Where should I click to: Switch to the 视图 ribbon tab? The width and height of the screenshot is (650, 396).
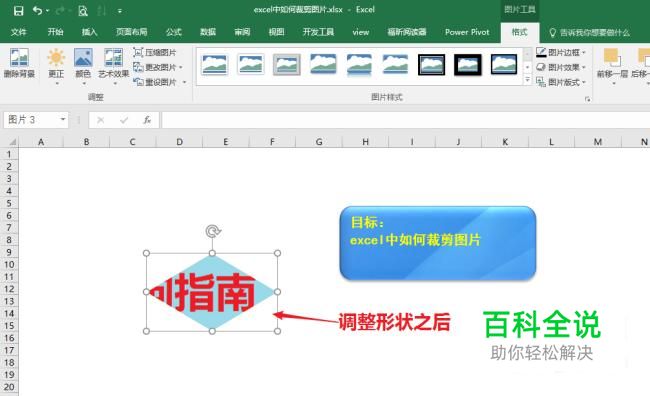276,32
